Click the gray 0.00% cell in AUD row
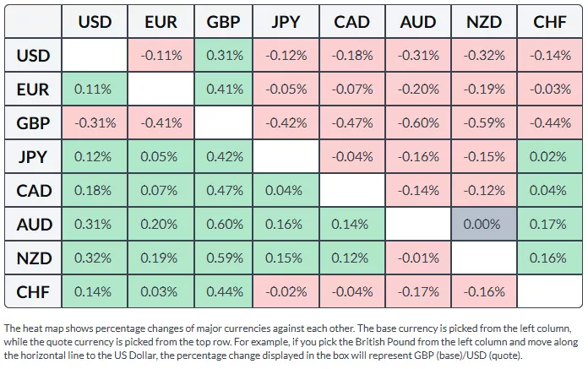 click(484, 225)
